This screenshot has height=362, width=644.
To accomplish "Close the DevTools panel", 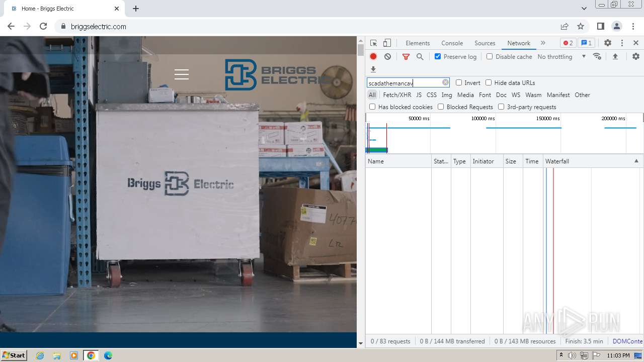I will 636,43.
